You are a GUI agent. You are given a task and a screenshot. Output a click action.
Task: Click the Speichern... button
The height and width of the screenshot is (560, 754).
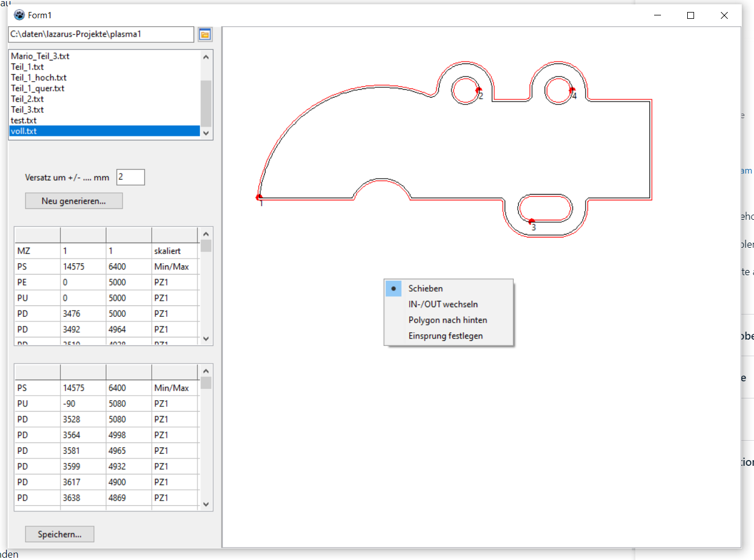tap(59, 534)
